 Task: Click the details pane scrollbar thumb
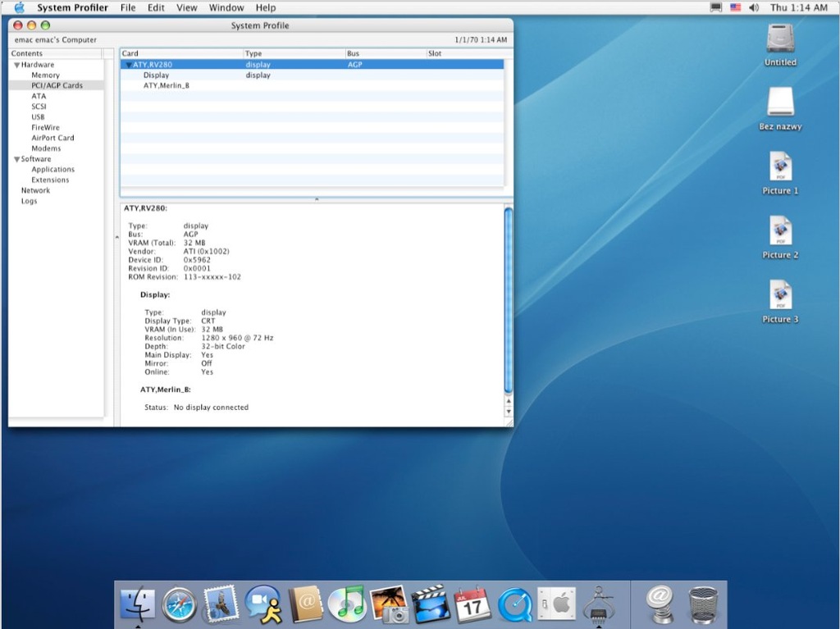pos(509,301)
